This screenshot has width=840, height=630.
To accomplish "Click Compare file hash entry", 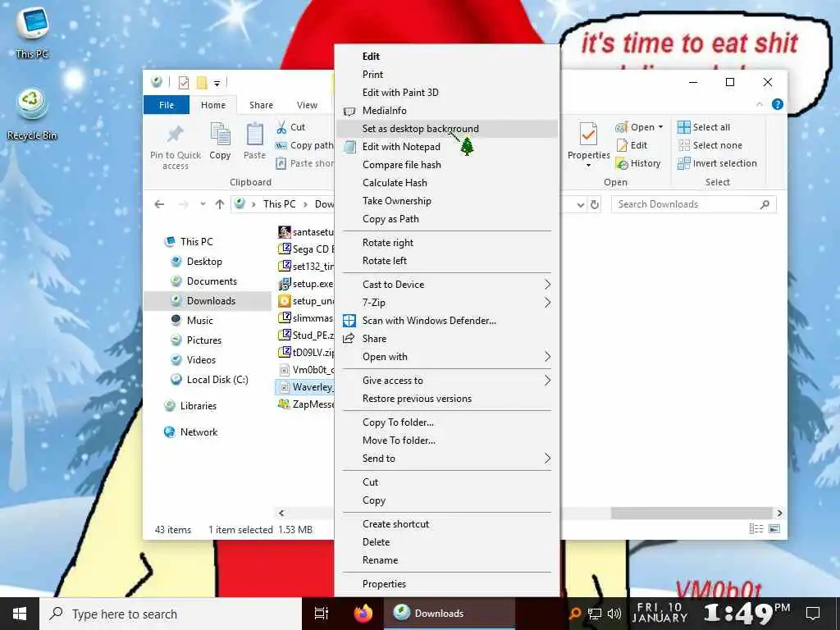I will click(447, 164).
